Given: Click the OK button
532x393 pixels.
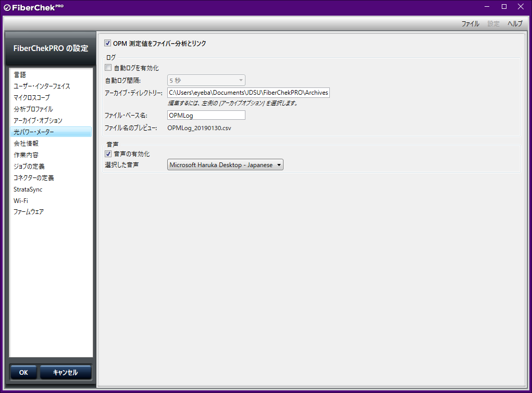Looking at the screenshot, I should click(x=23, y=372).
